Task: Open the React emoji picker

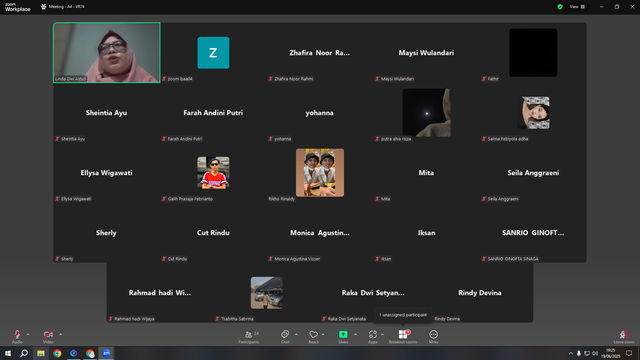Action: click(313, 336)
